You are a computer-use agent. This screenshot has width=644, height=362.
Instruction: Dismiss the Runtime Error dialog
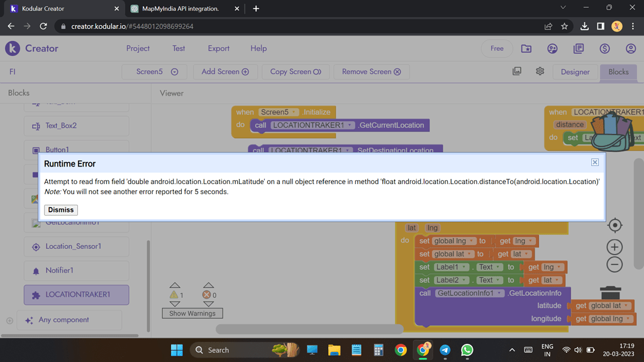[x=61, y=210]
